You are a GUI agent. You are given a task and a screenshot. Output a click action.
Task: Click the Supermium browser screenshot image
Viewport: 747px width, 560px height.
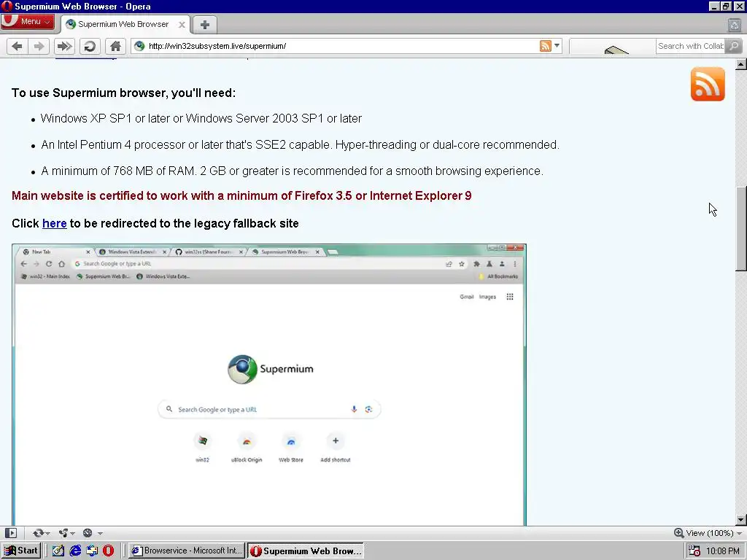pos(269,385)
